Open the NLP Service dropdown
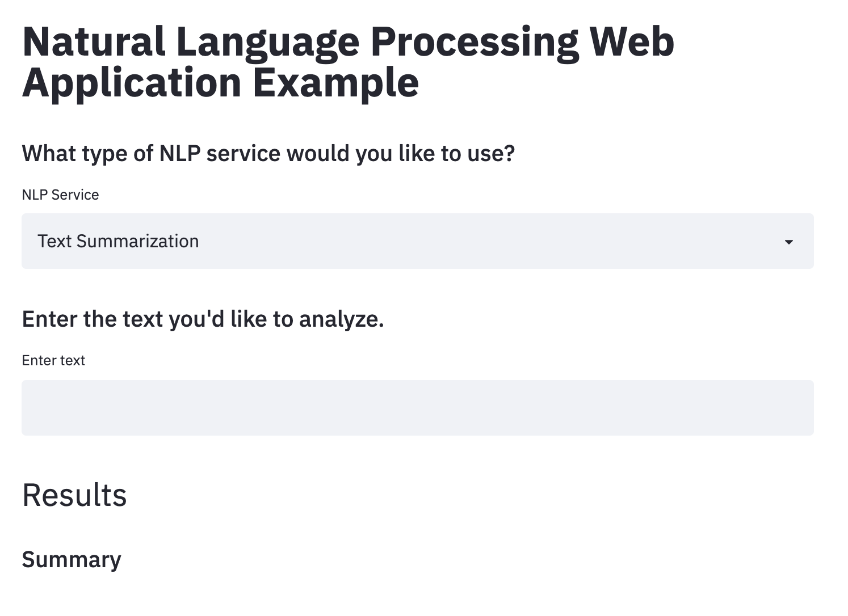Viewport: 848px width, 616px height. [x=417, y=241]
